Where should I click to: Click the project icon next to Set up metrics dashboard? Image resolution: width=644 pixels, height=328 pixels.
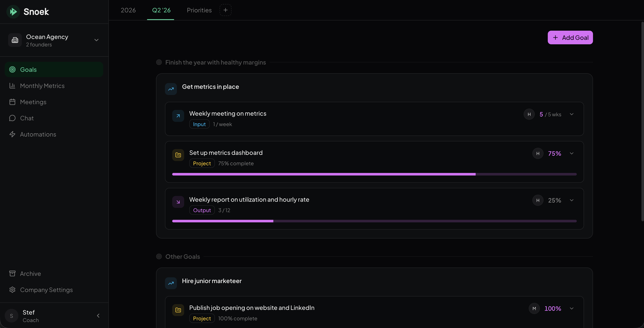(x=178, y=155)
